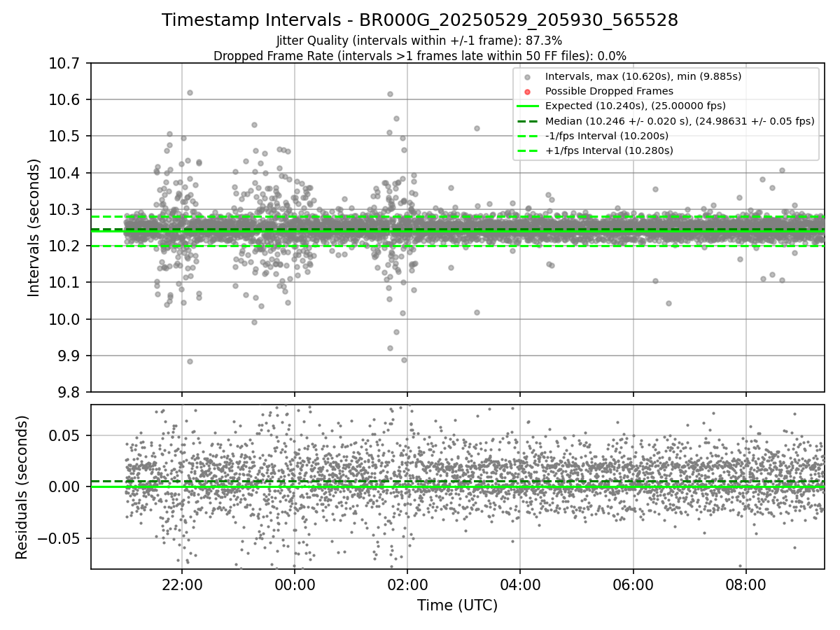Image resolution: width=840 pixels, height=630 pixels.
Task: Click the maximum interval point near 10.62 seconds
Action: pos(190,92)
